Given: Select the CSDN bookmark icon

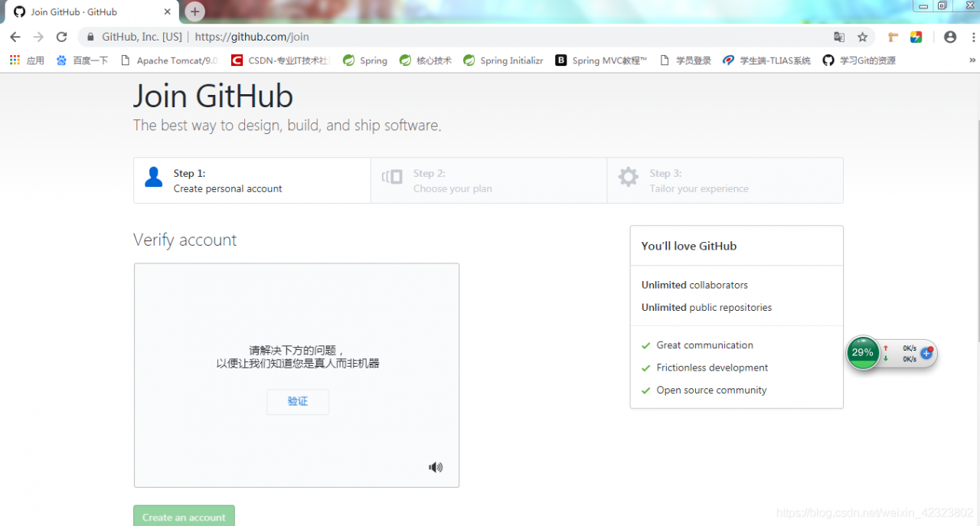Looking at the screenshot, I should tap(237, 60).
